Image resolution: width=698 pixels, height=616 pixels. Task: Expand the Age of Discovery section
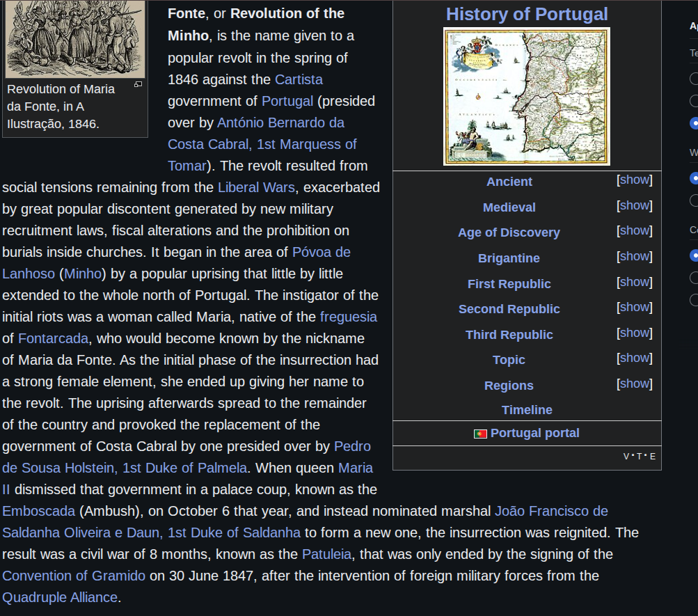[x=635, y=230]
